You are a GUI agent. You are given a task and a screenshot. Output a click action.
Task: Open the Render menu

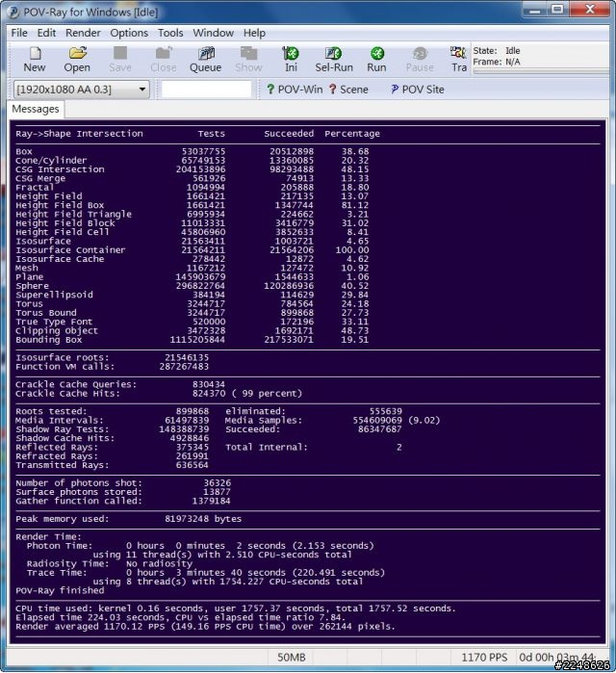click(x=83, y=33)
